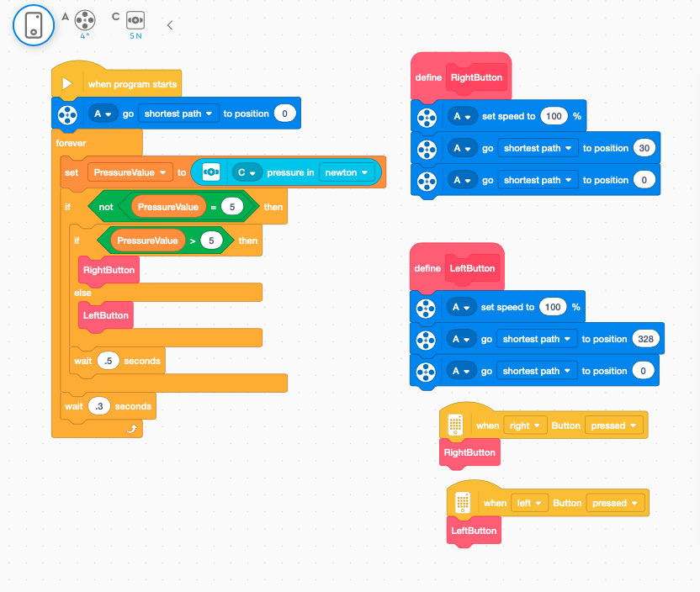Click the force sensor icon in the pressure block

click(x=211, y=172)
